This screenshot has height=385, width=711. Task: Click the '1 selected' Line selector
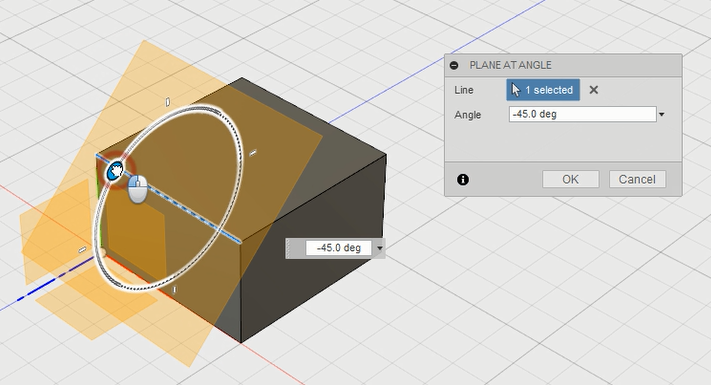[x=543, y=90]
